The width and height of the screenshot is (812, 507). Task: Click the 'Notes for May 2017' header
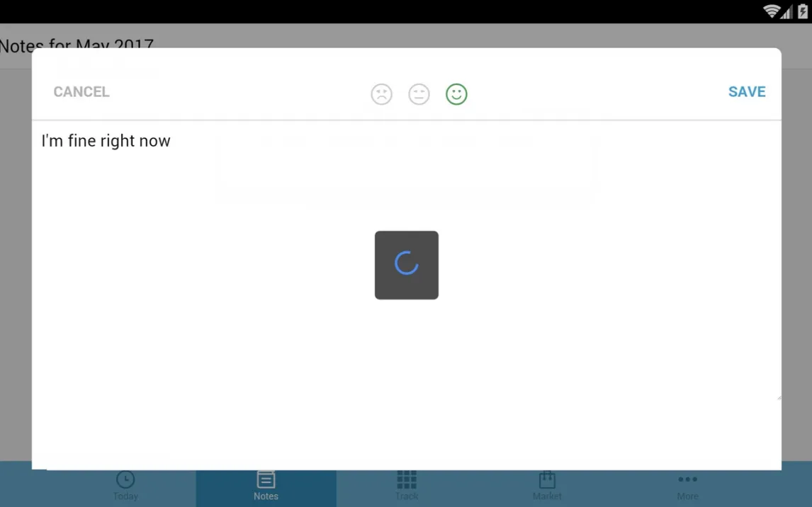click(x=77, y=44)
